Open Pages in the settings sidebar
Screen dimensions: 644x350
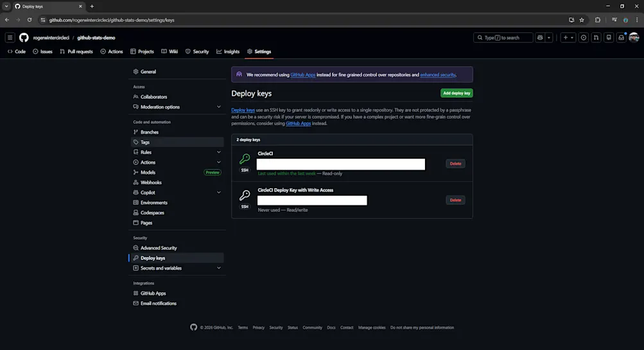click(x=177, y=223)
